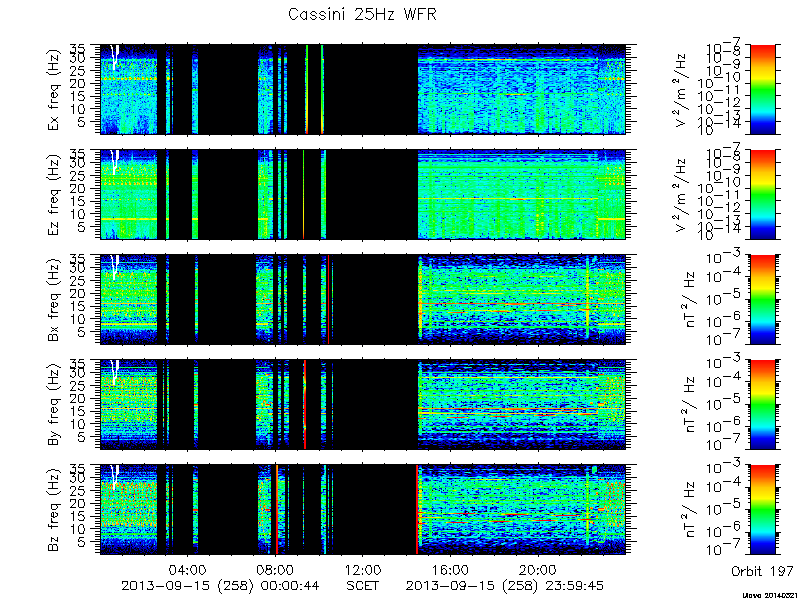Viewport: 800px width, 600px height.
Task: Click the Ex panel color bar
Action: click(762, 89)
